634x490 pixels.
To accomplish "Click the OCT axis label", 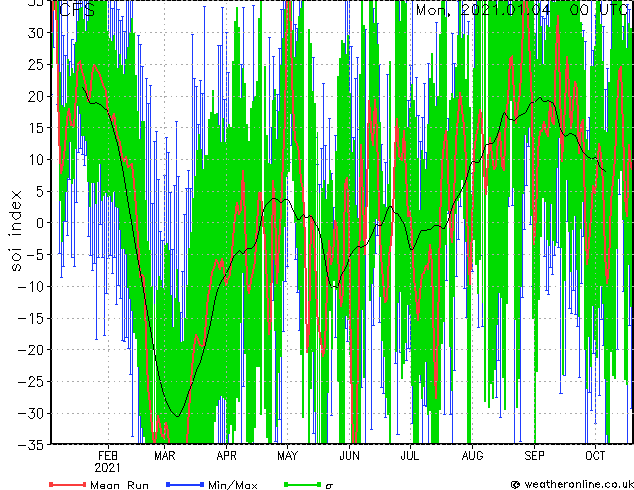I will point(595,456).
